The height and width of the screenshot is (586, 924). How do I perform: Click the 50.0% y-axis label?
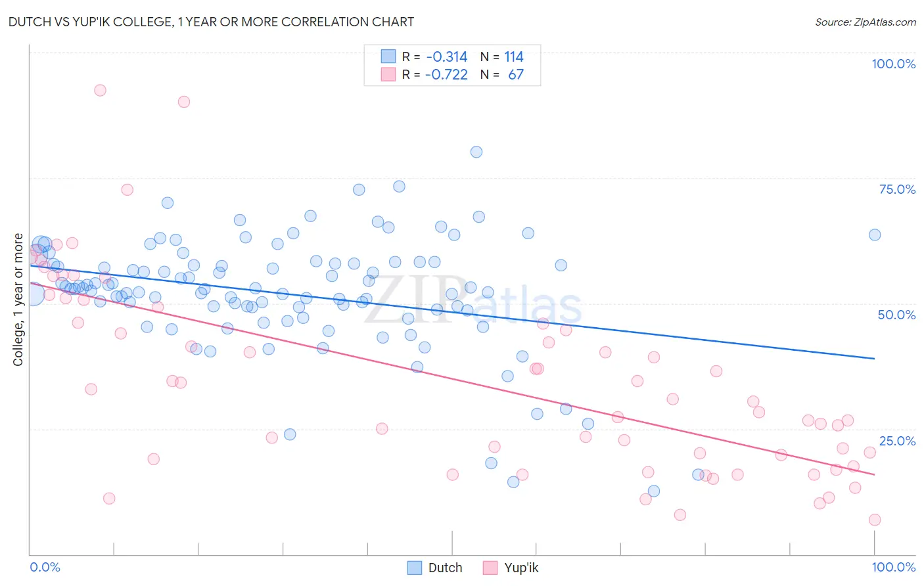pyautogui.click(x=896, y=315)
